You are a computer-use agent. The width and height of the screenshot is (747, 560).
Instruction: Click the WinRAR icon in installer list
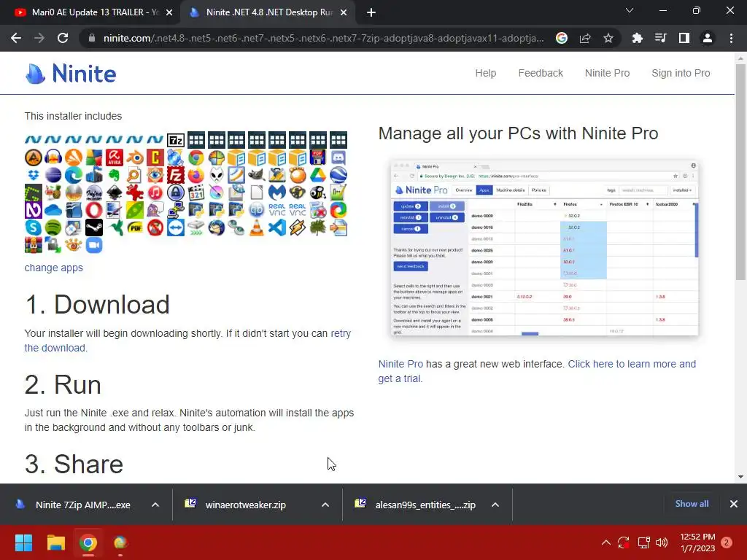coord(33,245)
